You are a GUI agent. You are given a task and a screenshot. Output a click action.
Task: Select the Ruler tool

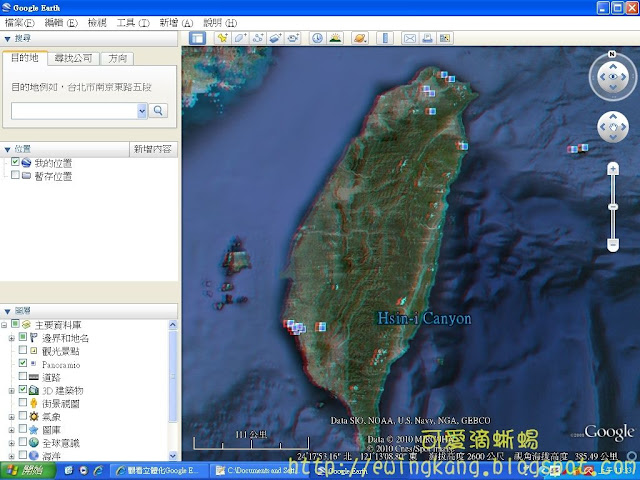click(385, 38)
